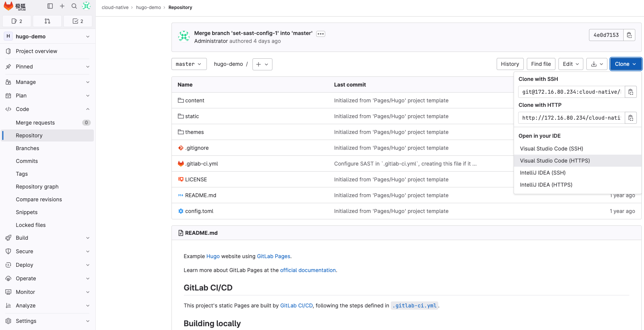Open Snippets in the sidebar
This screenshot has width=644, height=330.
click(x=47, y=212)
